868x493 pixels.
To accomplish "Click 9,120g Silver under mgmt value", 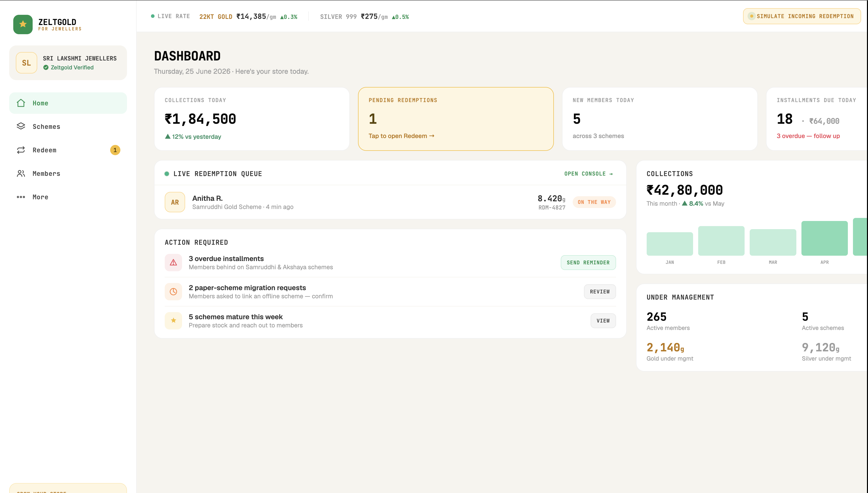I will [821, 347].
